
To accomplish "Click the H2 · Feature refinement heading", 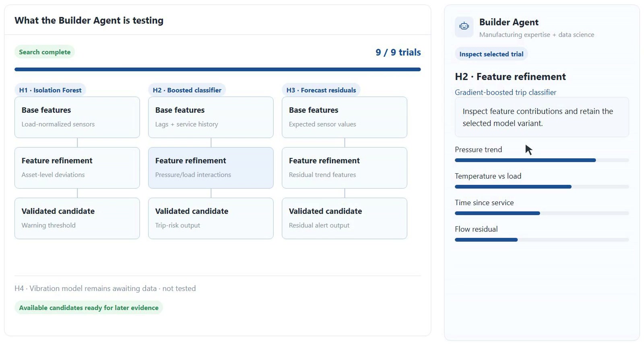I will (x=510, y=77).
